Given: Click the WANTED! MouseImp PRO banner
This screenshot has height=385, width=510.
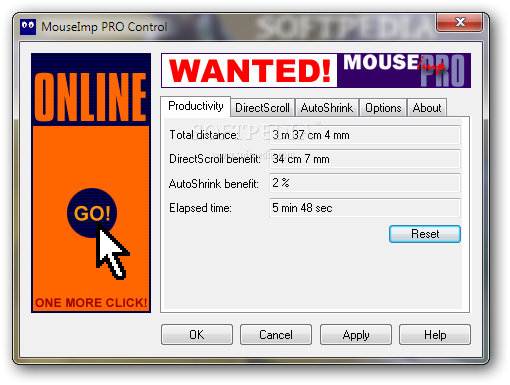Looking at the screenshot, I should tap(316, 70).
